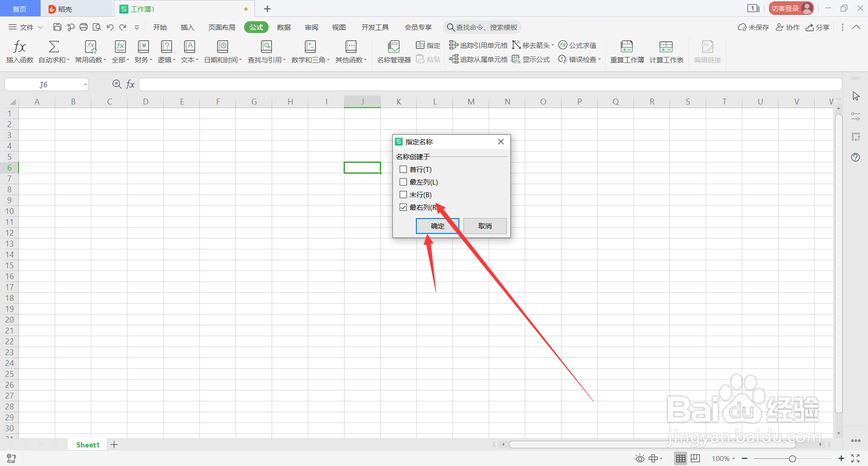Click the search commands (查找命令) box

(482, 27)
